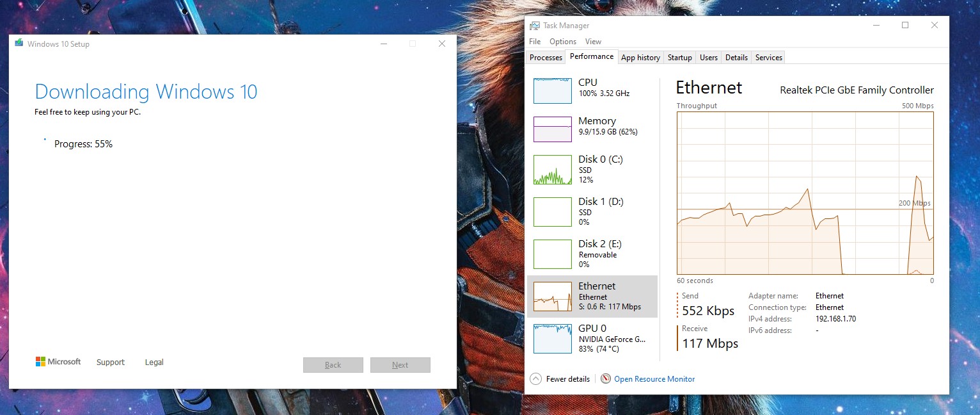Screen dimensions: 980x415
Task: Maximize the Task Manager window
Action: pos(905,26)
